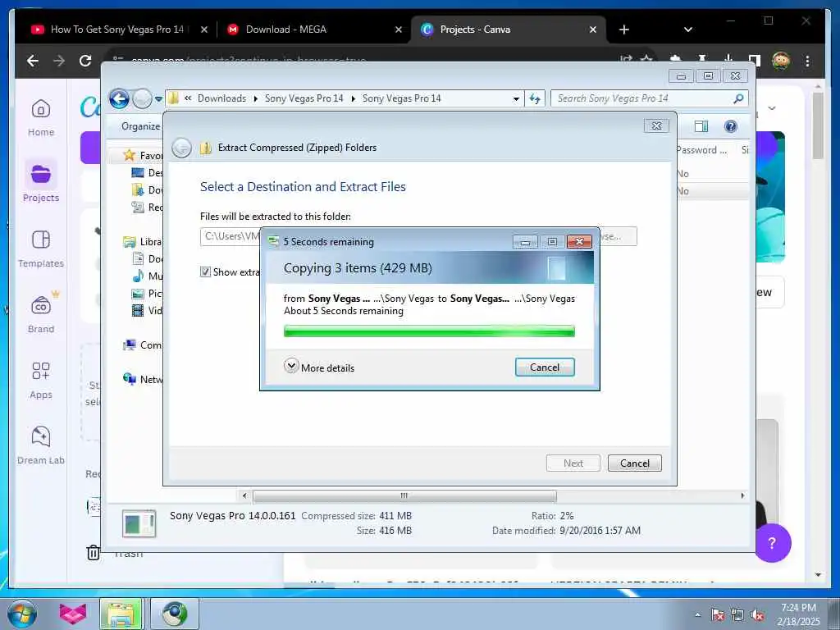The height and width of the screenshot is (630, 840).
Task: Open the Organize menu in Explorer
Action: coord(140,126)
